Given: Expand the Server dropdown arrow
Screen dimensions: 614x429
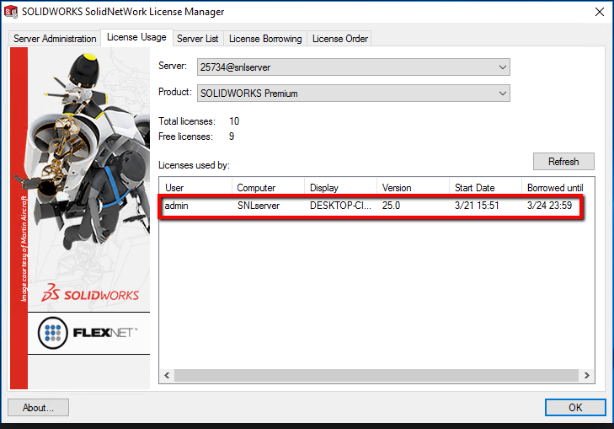Looking at the screenshot, I should (502, 67).
